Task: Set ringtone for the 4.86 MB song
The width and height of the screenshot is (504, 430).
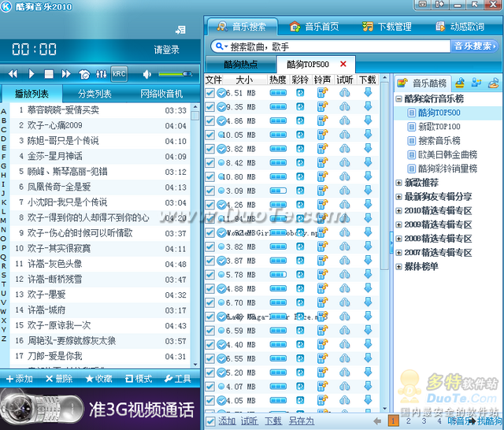Action: (322, 120)
